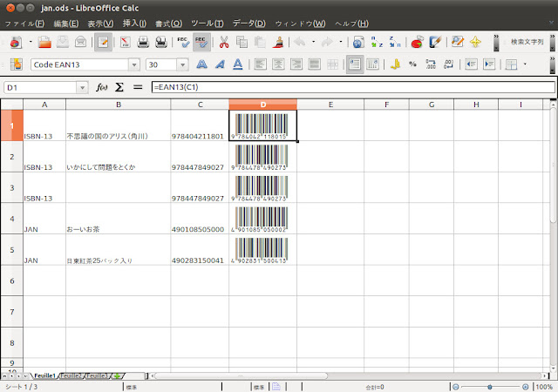Open the Name Box dropdown showing D1

[x=82, y=87]
